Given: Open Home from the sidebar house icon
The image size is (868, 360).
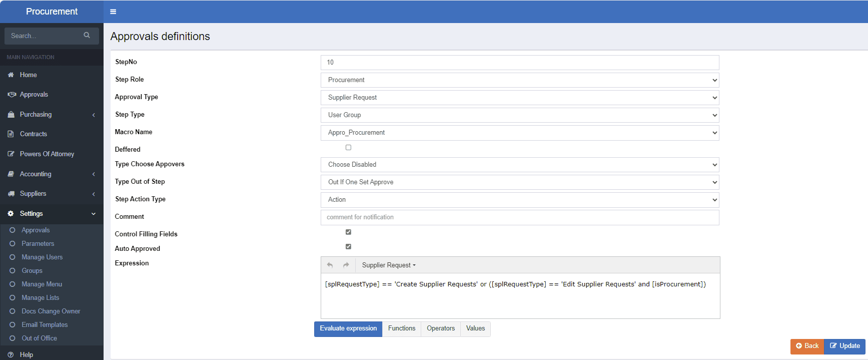Looking at the screenshot, I should click(11, 75).
